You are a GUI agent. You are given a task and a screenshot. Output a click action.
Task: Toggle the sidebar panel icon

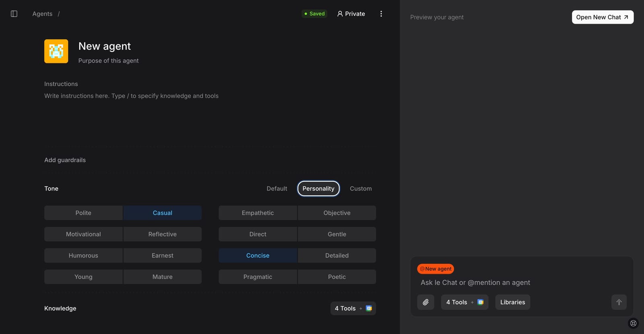pyautogui.click(x=14, y=14)
